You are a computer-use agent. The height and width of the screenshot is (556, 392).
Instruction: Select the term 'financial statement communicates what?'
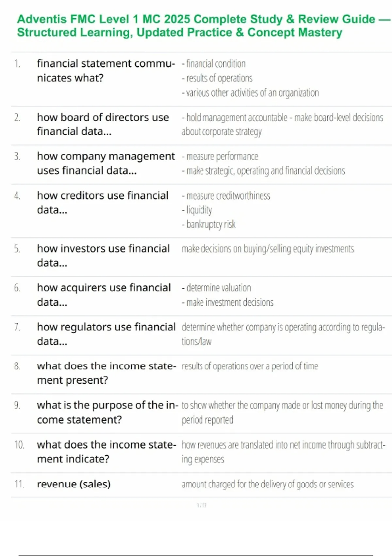pos(106,71)
